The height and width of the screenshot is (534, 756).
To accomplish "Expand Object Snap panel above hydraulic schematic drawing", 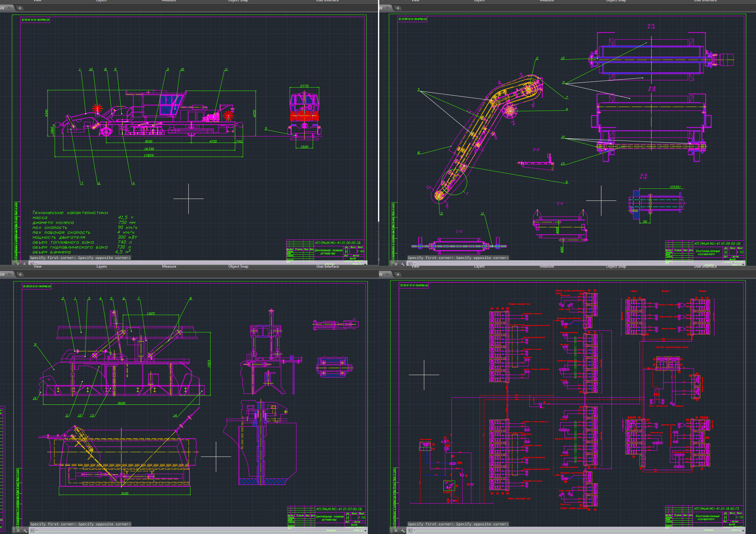I will click(616, 266).
